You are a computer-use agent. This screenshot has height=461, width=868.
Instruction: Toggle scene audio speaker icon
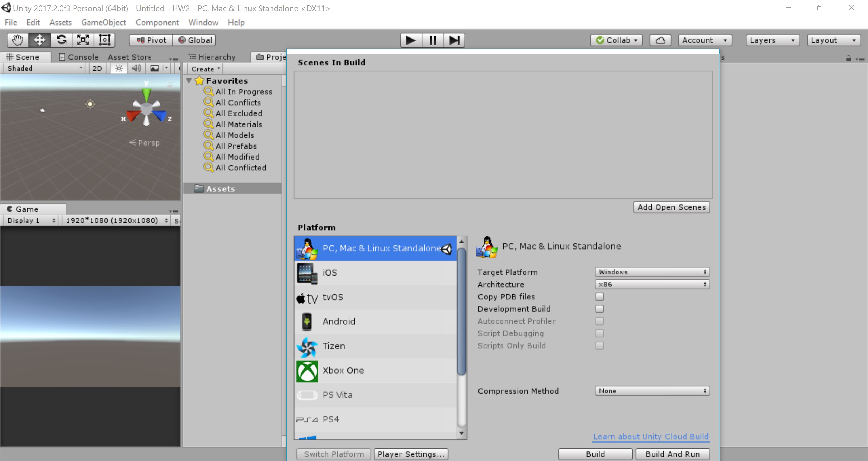(x=136, y=68)
